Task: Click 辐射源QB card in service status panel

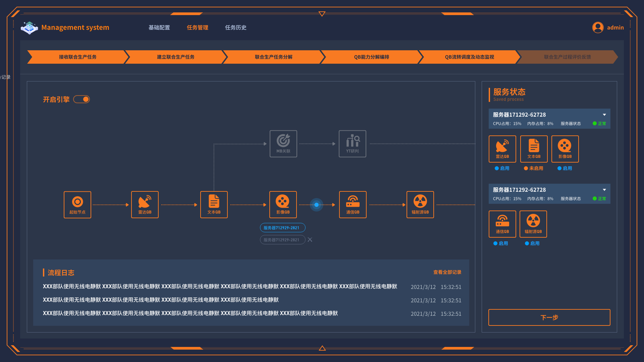Action: (x=533, y=224)
